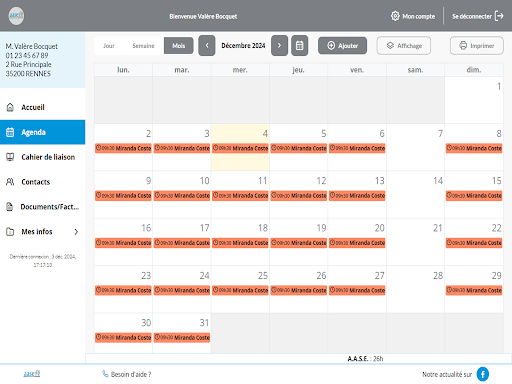Click the Agenda calendar icon in sidebar

10,132
